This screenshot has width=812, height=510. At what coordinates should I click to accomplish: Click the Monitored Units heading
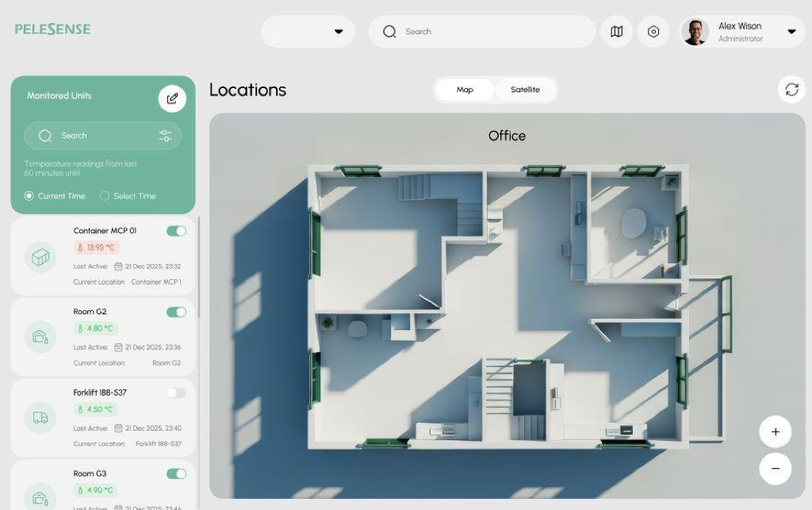[59, 95]
